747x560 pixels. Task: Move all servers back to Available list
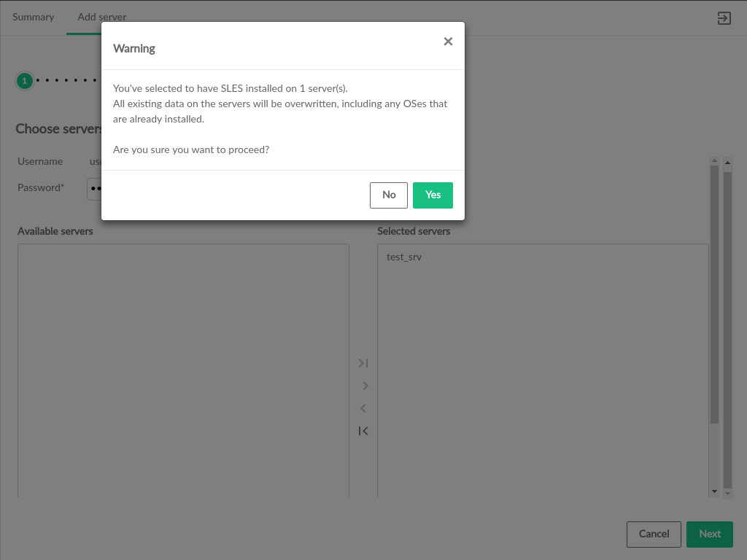pyautogui.click(x=363, y=431)
